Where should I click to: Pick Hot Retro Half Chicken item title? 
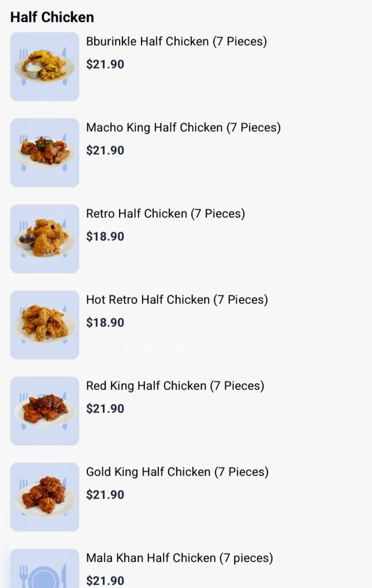tap(177, 300)
